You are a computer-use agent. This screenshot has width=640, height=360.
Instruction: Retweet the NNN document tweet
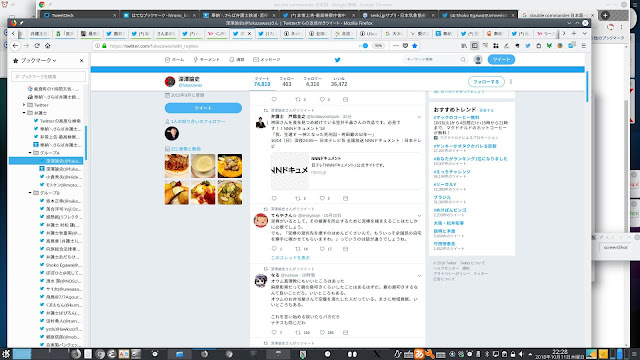298,198
